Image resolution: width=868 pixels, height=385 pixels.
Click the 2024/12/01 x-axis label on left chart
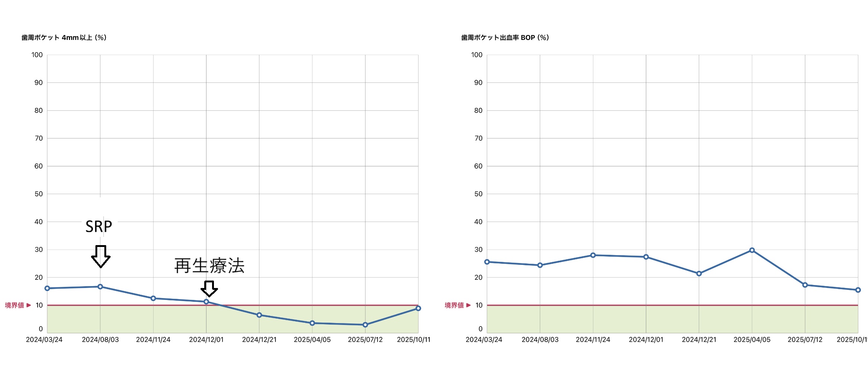pyautogui.click(x=206, y=340)
